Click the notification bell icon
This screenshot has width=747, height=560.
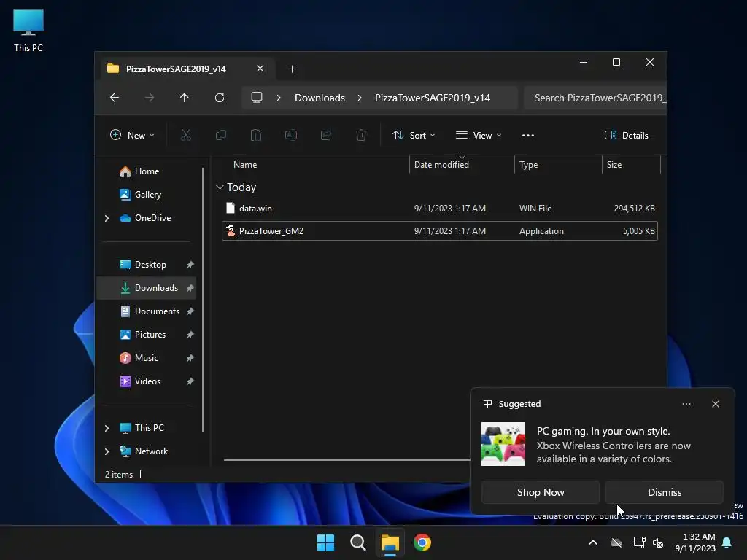[x=727, y=542]
